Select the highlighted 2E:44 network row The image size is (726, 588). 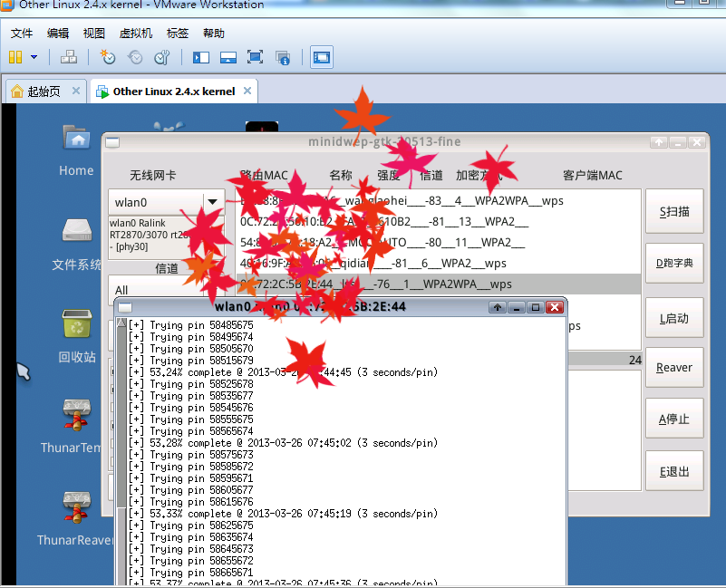point(439,284)
